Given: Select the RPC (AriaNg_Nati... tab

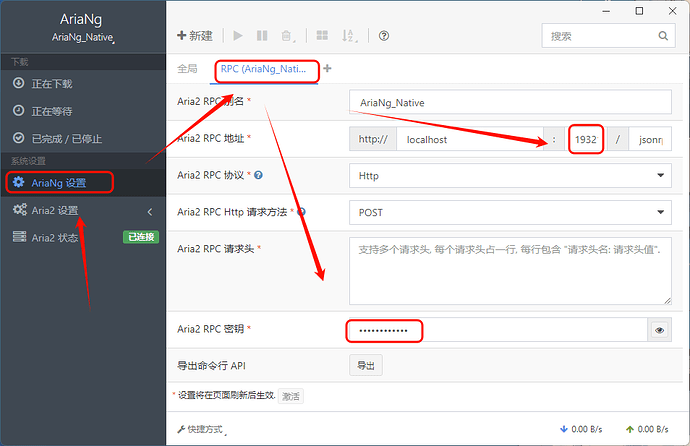Looking at the screenshot, I should click(264, 69).
